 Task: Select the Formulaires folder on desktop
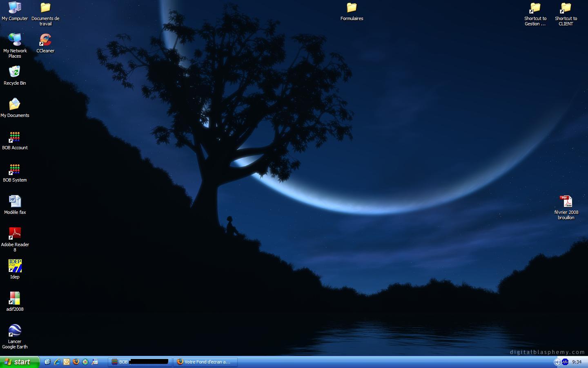(352, 11)
